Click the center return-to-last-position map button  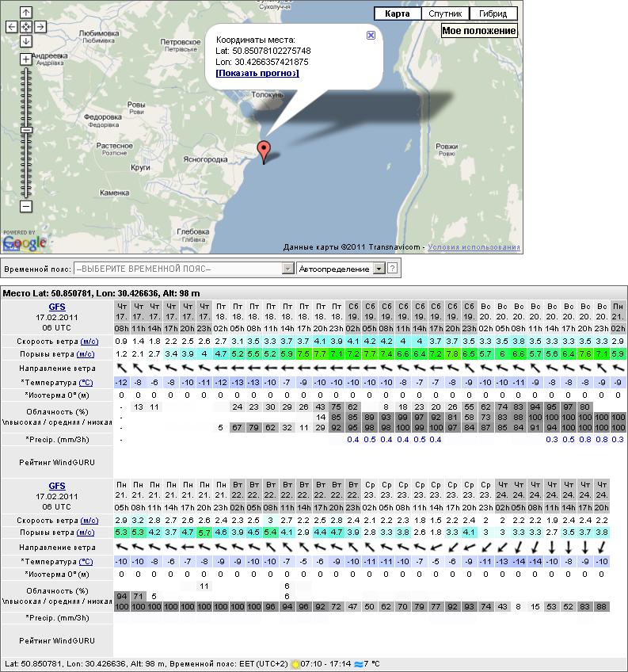point(25,27)
